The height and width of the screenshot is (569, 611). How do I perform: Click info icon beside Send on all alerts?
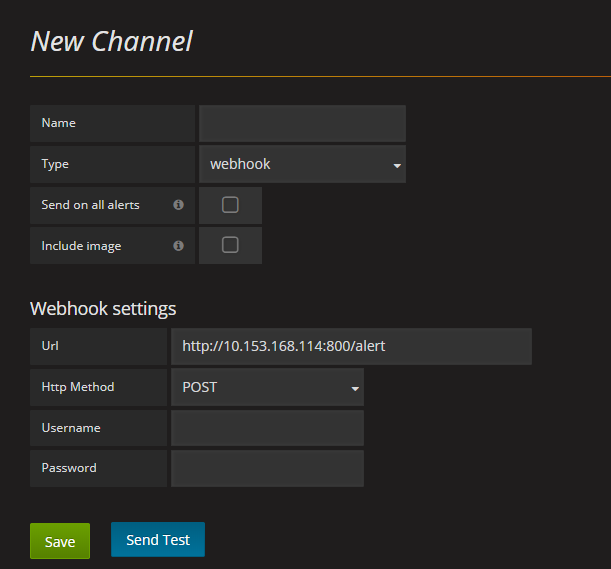click(178, 205)
